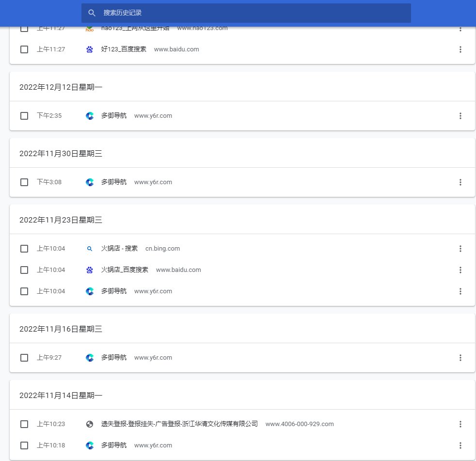The image size is (476, 461).
Task: Open the options menu for November 30 entry
Action: pyautogui.click(x=460, y=182)
